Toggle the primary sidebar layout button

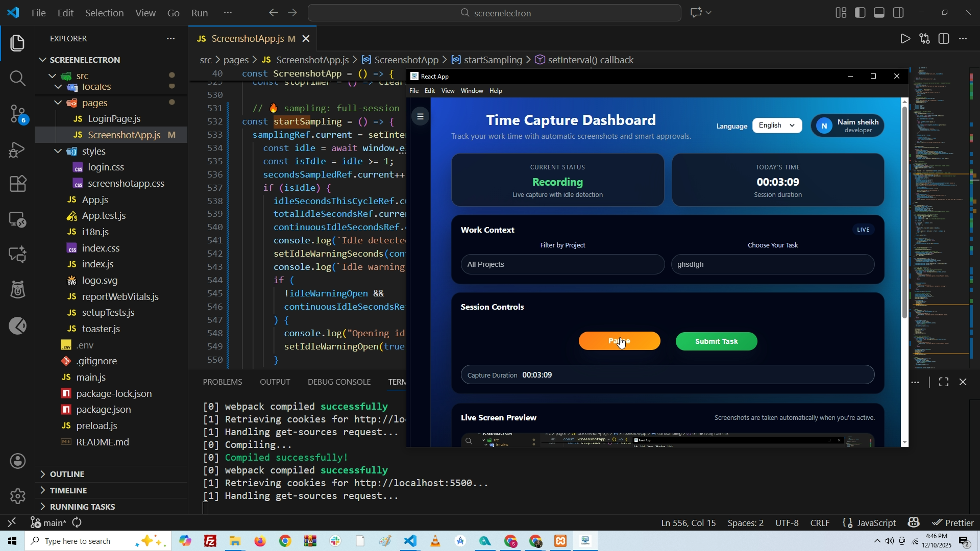click(x=860, y=13)
